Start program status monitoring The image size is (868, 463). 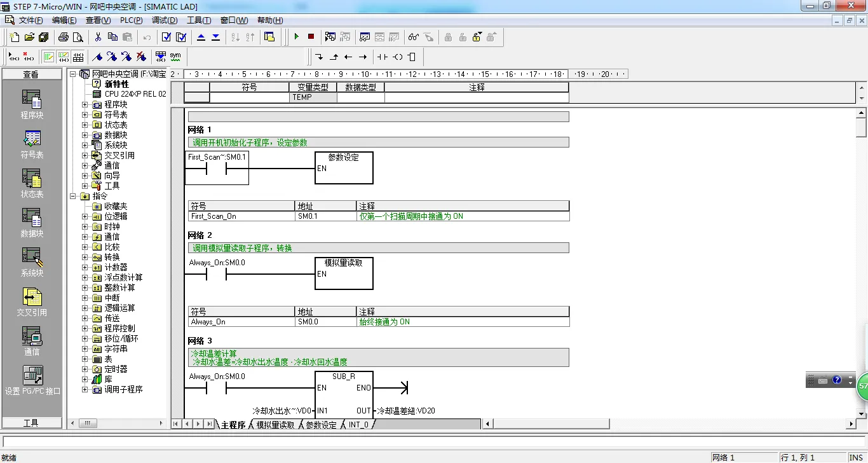click(x=330, y=37)
